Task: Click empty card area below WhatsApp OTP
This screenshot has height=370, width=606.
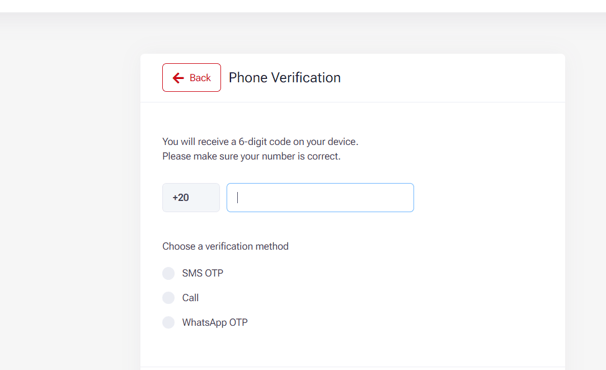Action: tap(352, 348)
